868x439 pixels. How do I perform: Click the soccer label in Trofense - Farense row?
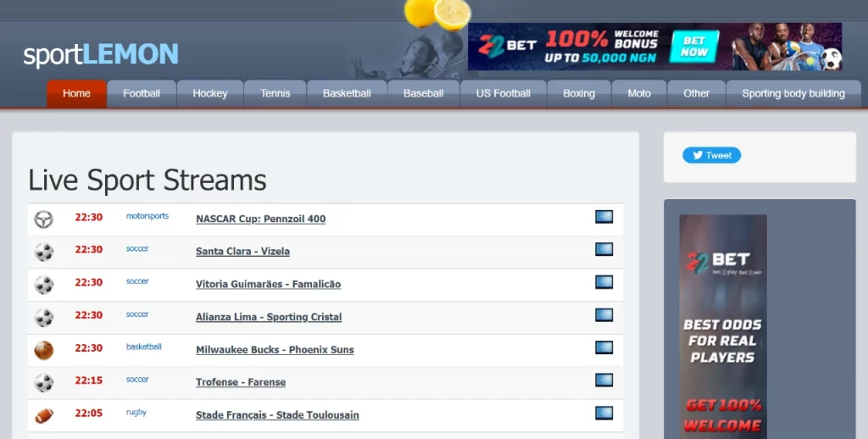tap(137, 379)
